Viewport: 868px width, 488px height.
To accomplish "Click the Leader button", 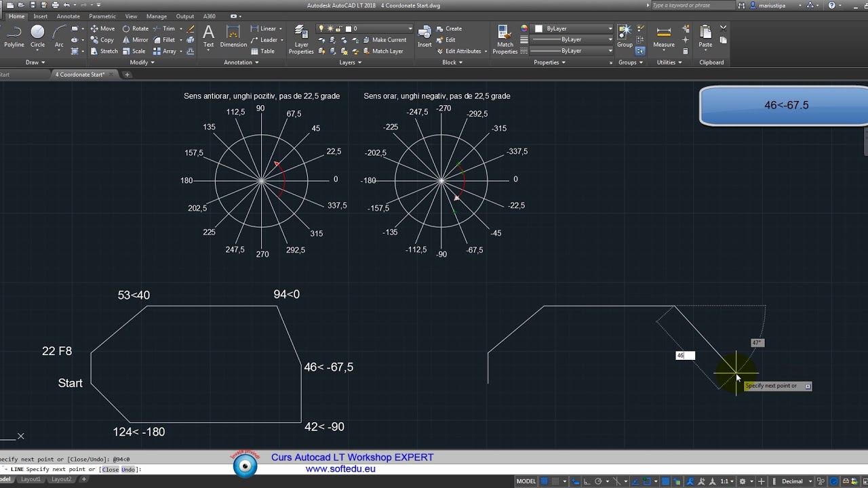I will (264, 39).
